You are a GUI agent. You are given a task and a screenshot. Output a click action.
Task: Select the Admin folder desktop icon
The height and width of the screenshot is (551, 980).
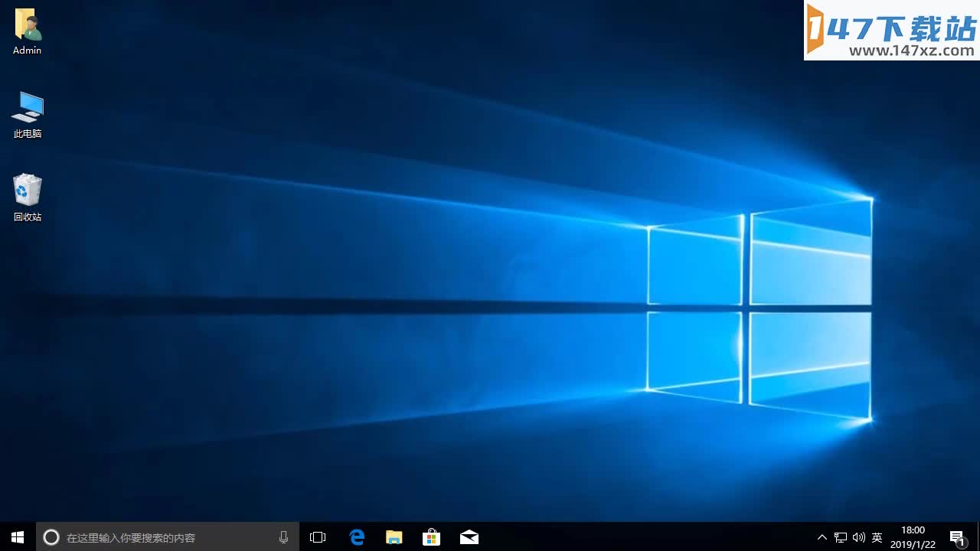(x=28, y=32)
